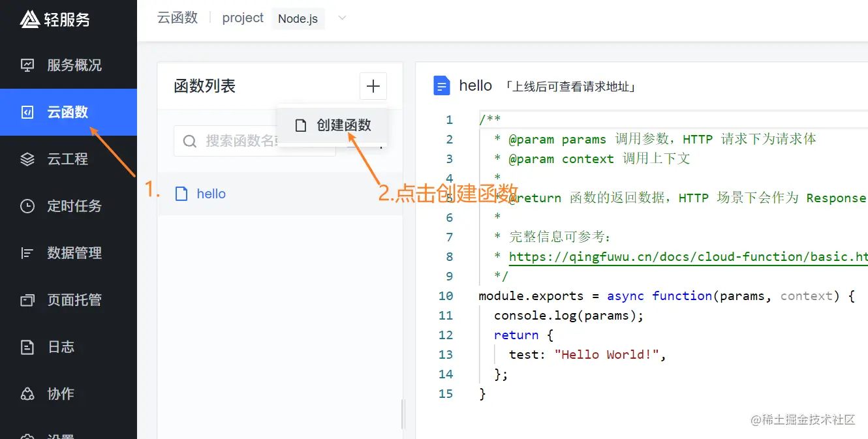Open 页面托管 in sidebar
Viewport: 868px width, 439px height.
[x=69, y=300]
